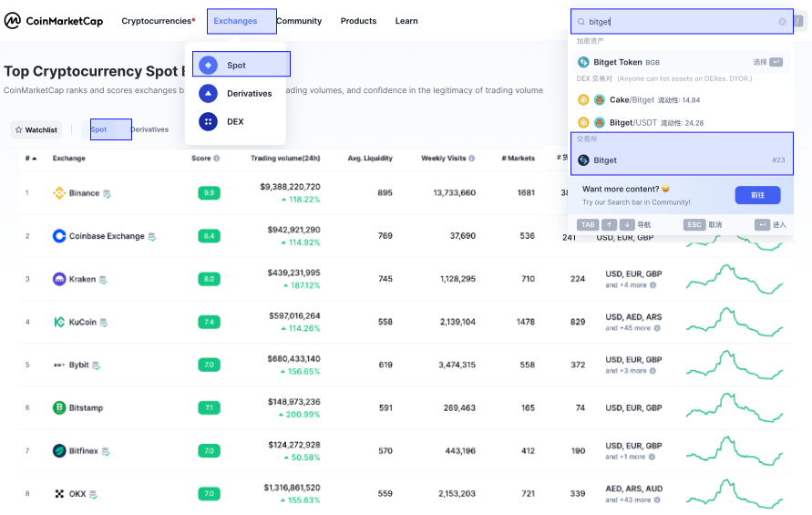
Task: Click the DEX icon in Exchanges dropdown
Action: tap(208, 122)
